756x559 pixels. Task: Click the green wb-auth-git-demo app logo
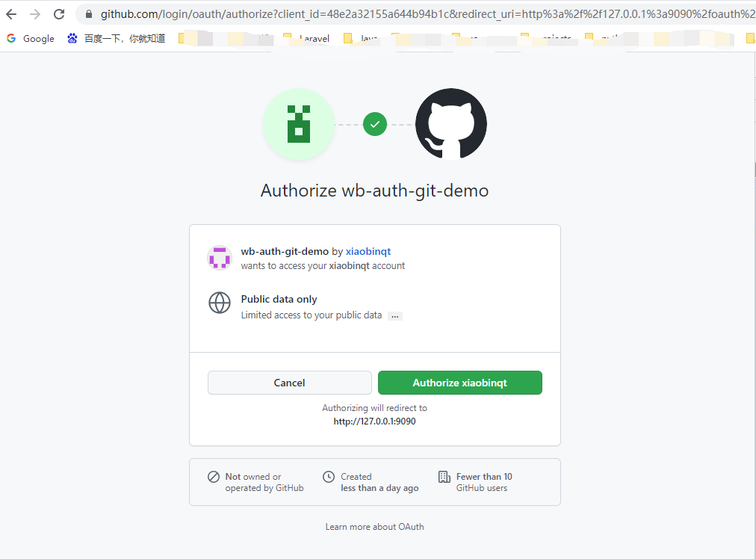299,124
